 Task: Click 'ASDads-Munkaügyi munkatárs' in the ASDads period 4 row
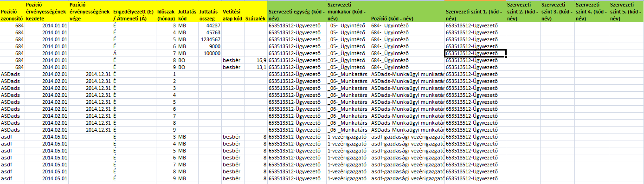407,95
